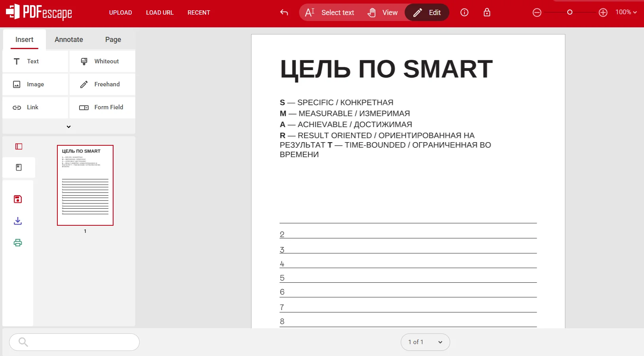Open the document info icon
Viewport: 644px width, 356px height.
tap(464, 13)
